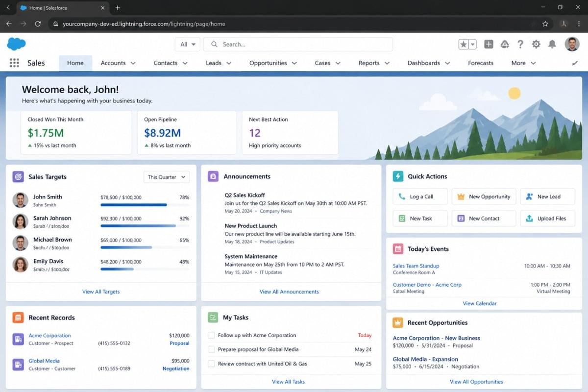Click the New Task button
Viewport: 588px width, 392px height.
420,218
